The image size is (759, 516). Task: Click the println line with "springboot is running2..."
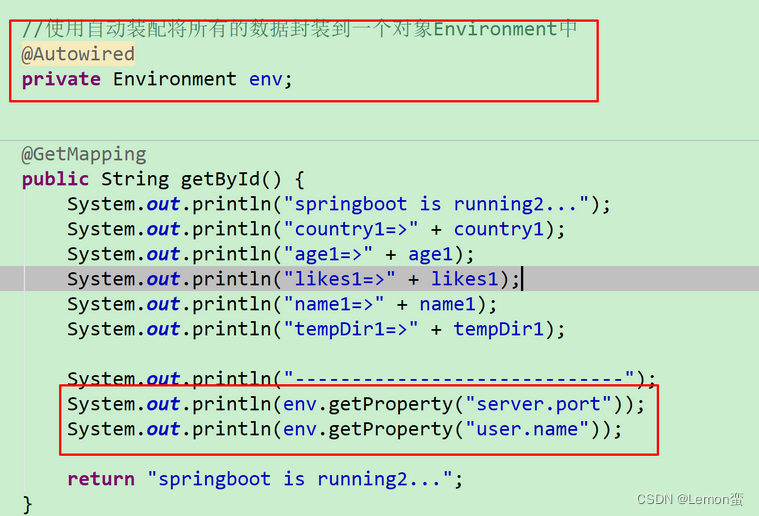click(x=339, y=204)
